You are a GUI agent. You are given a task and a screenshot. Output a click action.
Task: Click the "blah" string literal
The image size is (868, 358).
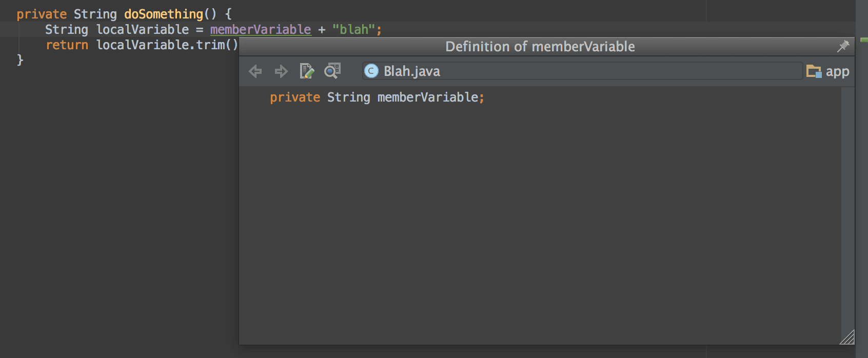(354, 30)
